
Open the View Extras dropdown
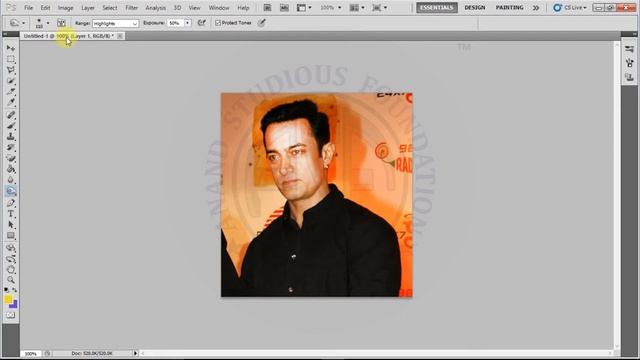(304, 7)
